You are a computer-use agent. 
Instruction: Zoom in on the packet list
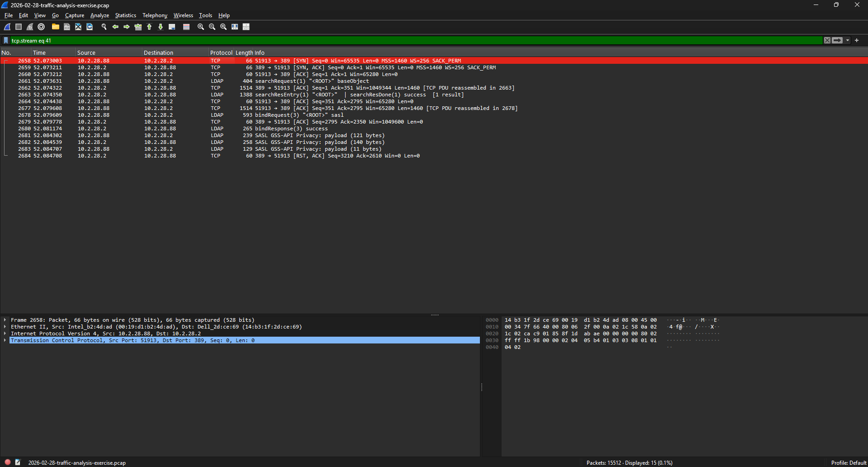[x=200, y=27]
